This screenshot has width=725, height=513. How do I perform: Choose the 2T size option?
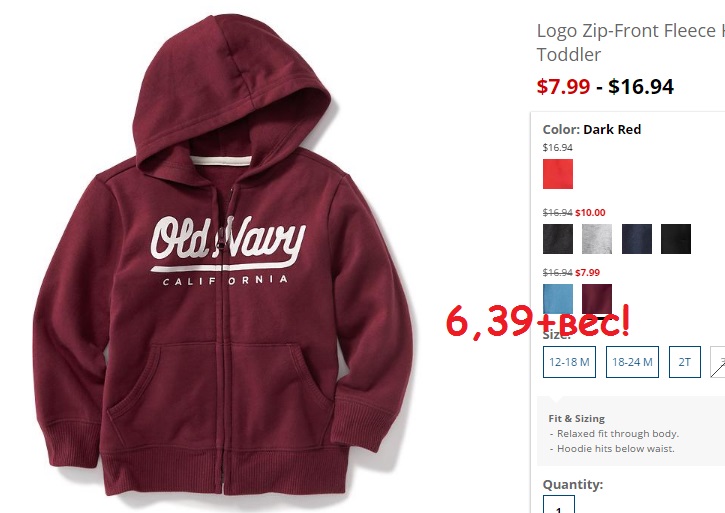pyautogui.click(x=685, y=362)
